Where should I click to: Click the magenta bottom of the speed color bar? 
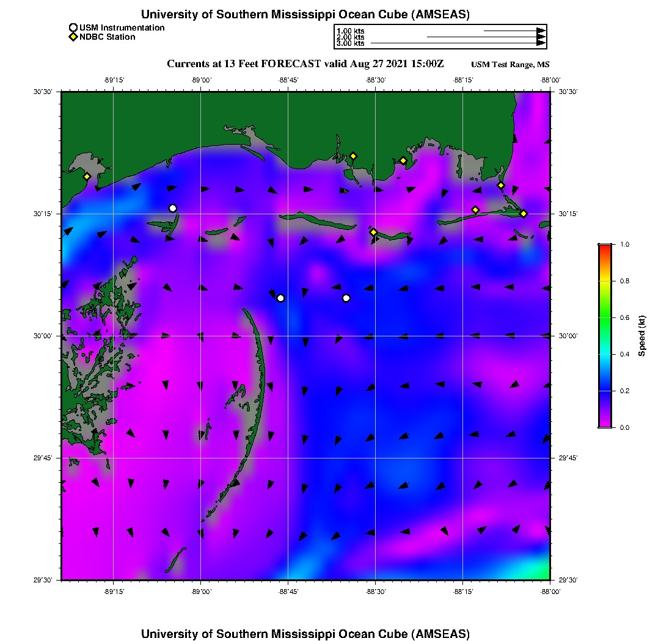pos(605,424)
